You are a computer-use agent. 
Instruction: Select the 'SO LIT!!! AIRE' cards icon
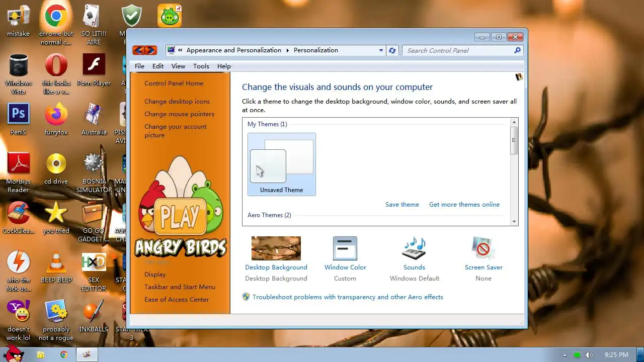coord(94,24)
